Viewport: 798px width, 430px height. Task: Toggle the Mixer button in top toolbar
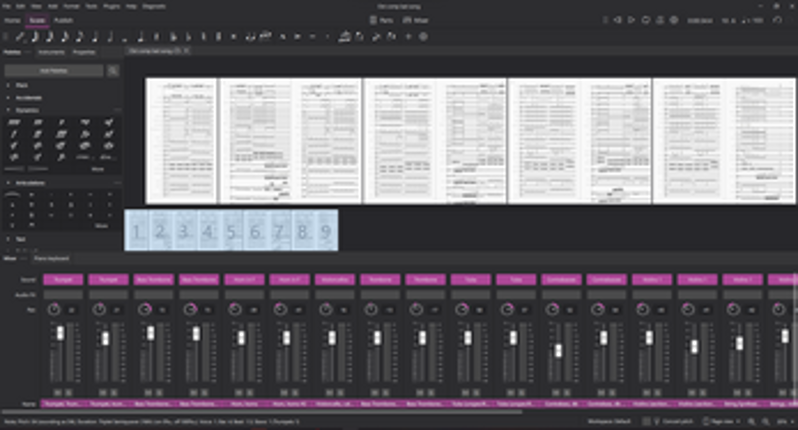416,20
